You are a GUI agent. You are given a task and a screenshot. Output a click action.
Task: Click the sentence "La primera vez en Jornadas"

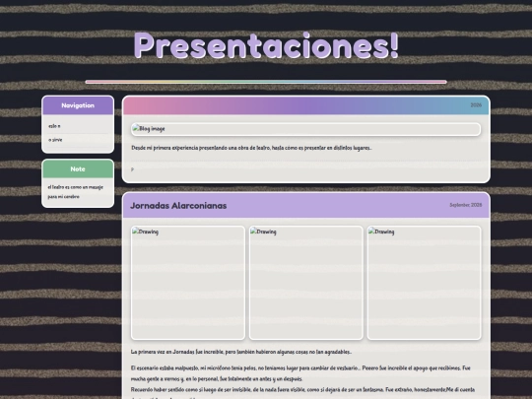[241, 352]
